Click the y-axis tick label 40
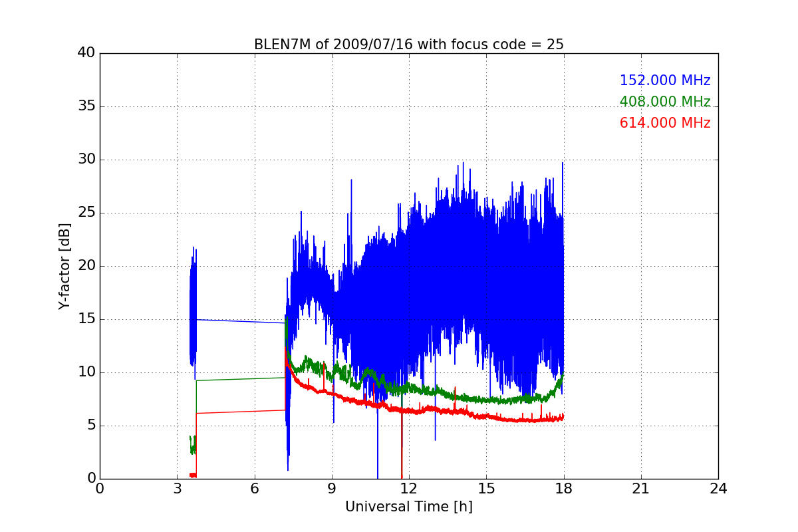The width and height of the screenshot is (798, 532). (x=86, y=53)
